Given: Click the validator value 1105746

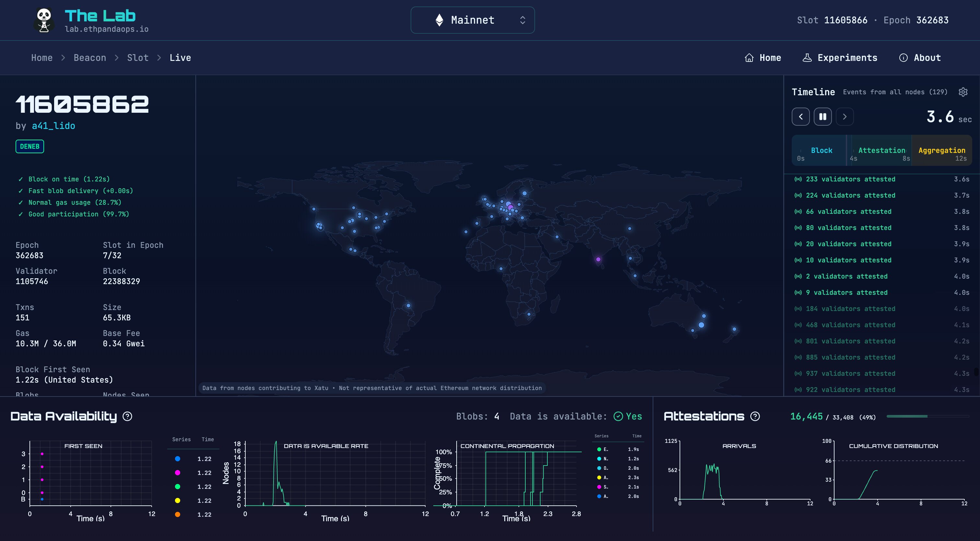Looking at the screenshot, I should point(32,281).
